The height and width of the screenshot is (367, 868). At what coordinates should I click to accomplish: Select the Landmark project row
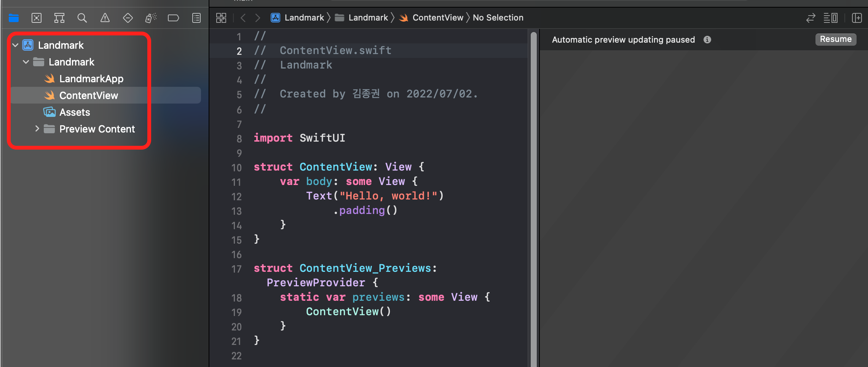pyautogui.click(x=61, y=45)
